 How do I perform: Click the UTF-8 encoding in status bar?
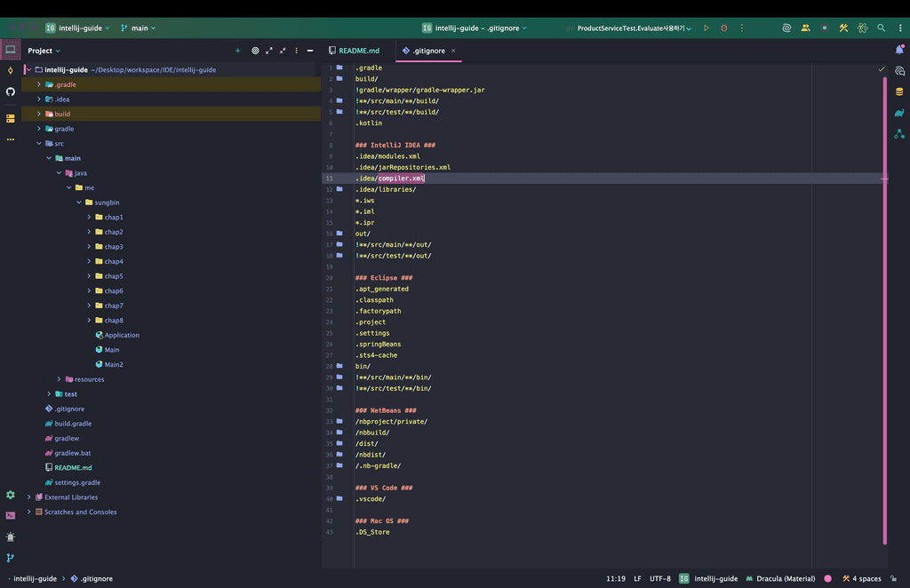(660, 578)
